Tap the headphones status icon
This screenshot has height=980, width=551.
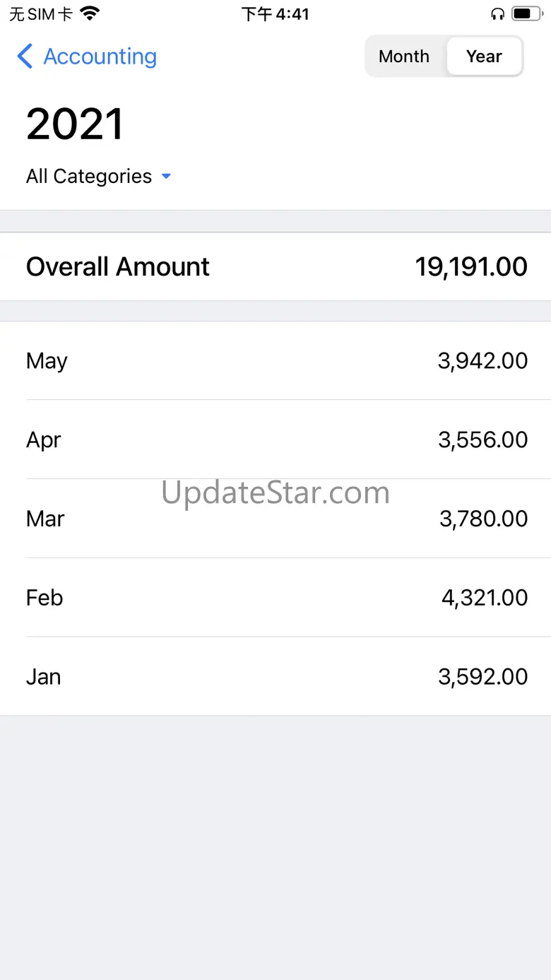pos(497,13)
